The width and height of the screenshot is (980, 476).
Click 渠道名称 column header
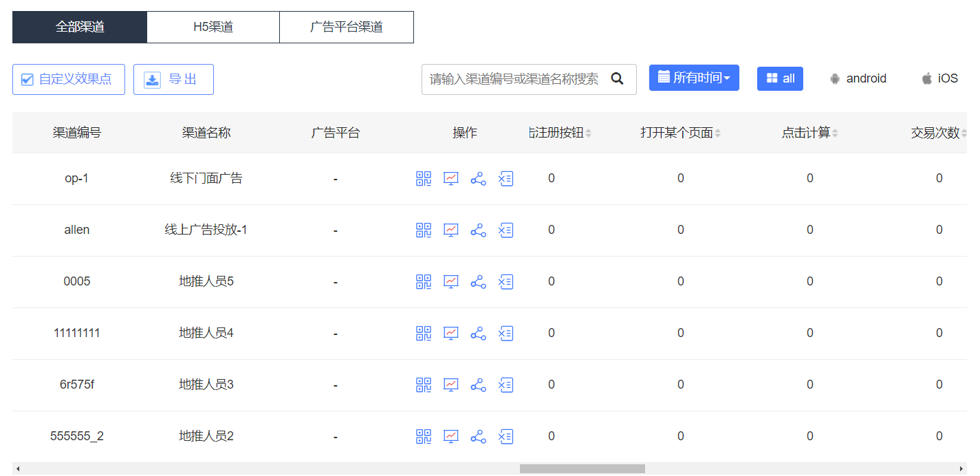pyautogui.click(x=206, y=133)
